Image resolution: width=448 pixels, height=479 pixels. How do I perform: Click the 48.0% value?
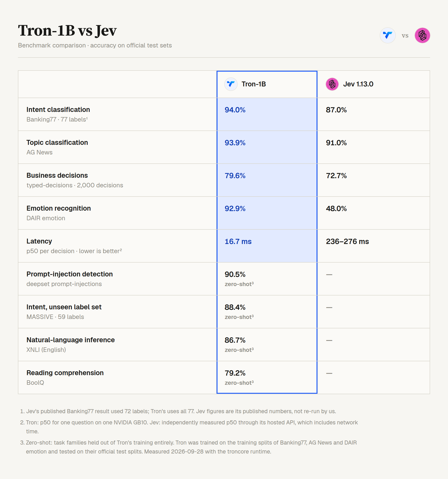(336, 209)
